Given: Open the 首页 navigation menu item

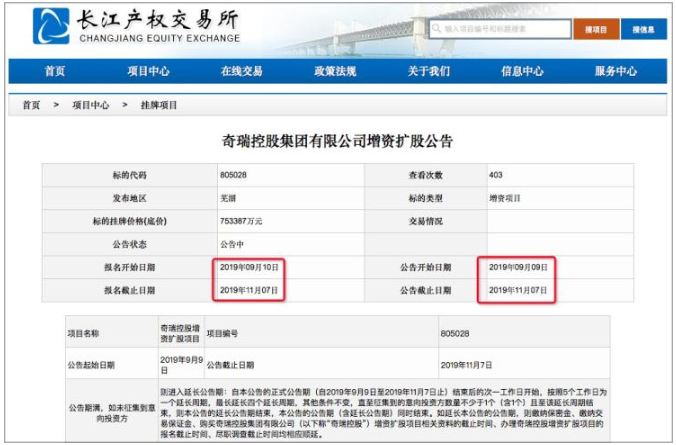Looking at the screenshot, I should coord(55,71).
